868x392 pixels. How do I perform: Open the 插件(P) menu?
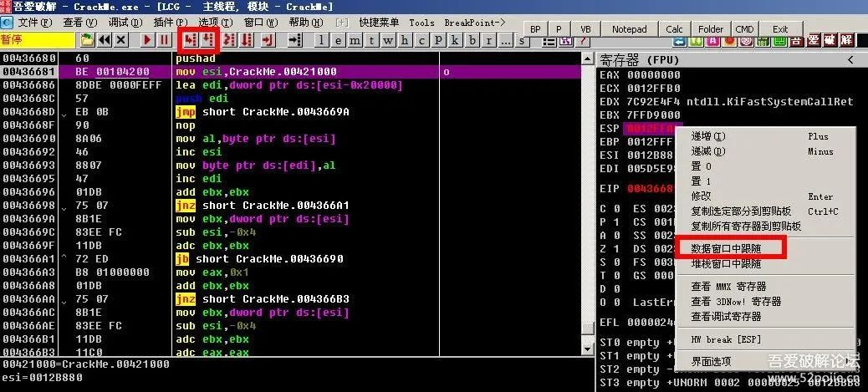coord(171,22)
